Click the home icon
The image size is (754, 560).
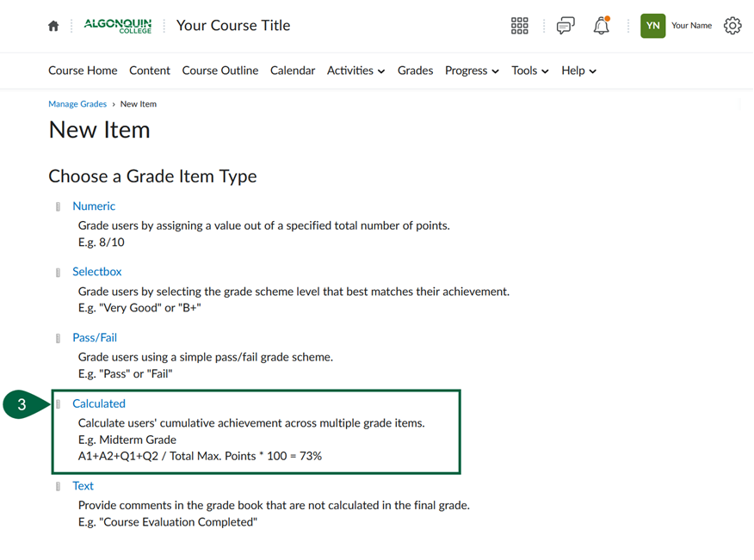[x=53, y=26]
